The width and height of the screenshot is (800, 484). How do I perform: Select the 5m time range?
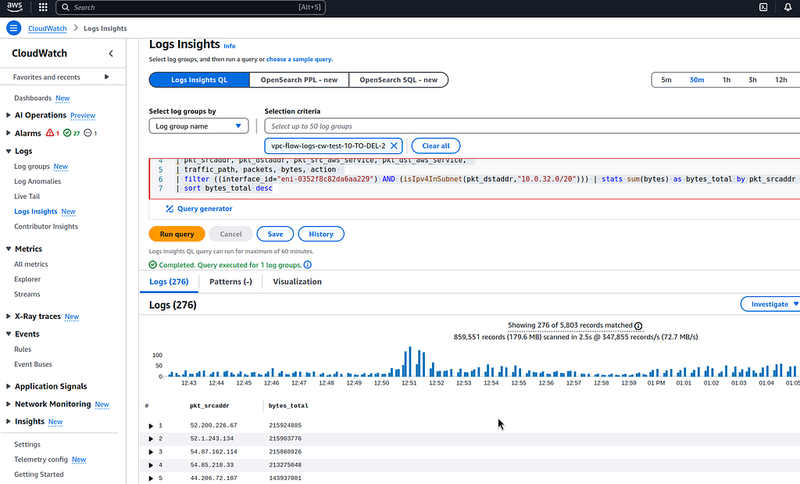tap(666, 80)
